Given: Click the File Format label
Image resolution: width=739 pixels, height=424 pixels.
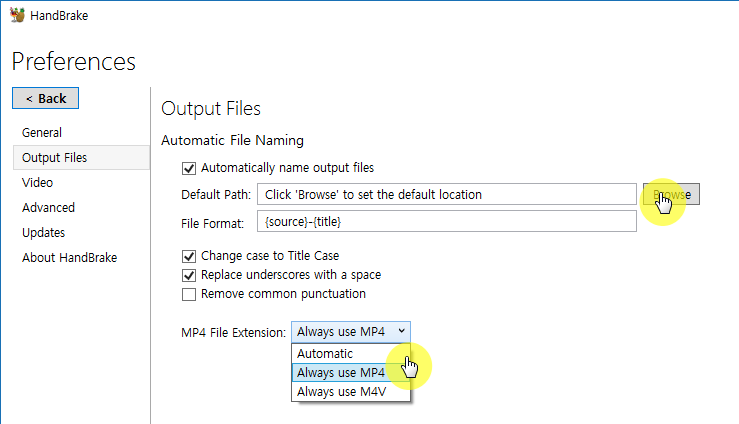Looking at the screenshot, I should [213, 223].
